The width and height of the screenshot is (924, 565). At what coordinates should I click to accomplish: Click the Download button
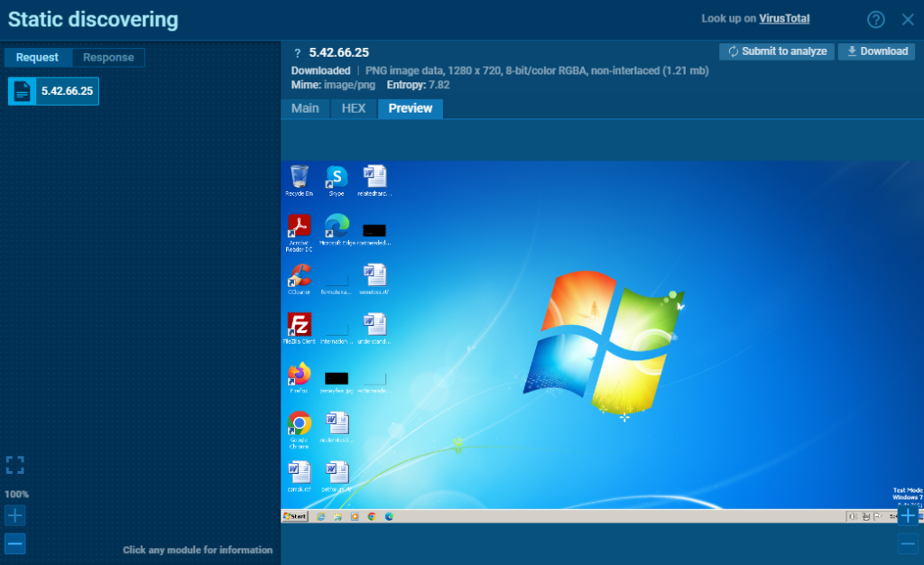coord(877,51)
